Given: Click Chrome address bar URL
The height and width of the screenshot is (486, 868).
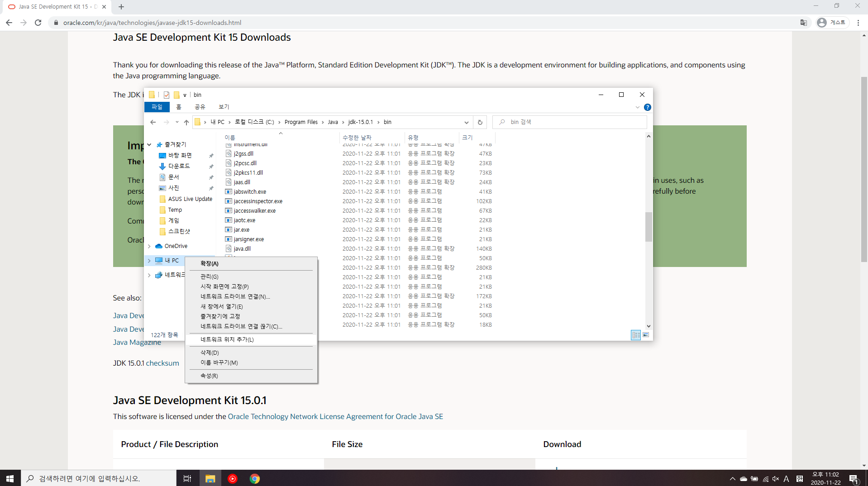Looking at the screenshot, I should pos(152,23).
